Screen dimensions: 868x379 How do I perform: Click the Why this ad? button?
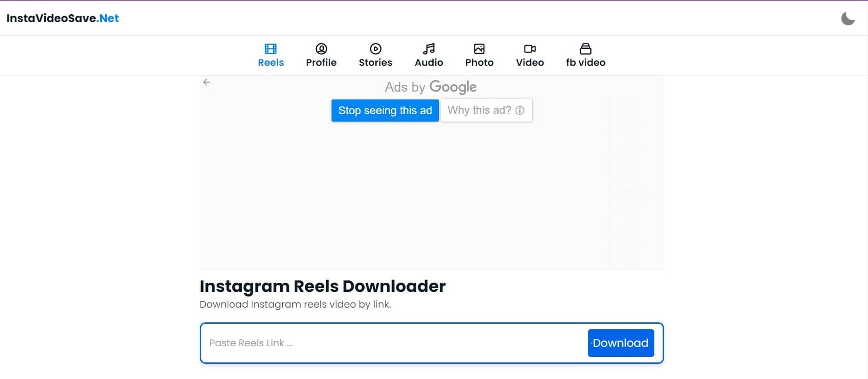486,111
